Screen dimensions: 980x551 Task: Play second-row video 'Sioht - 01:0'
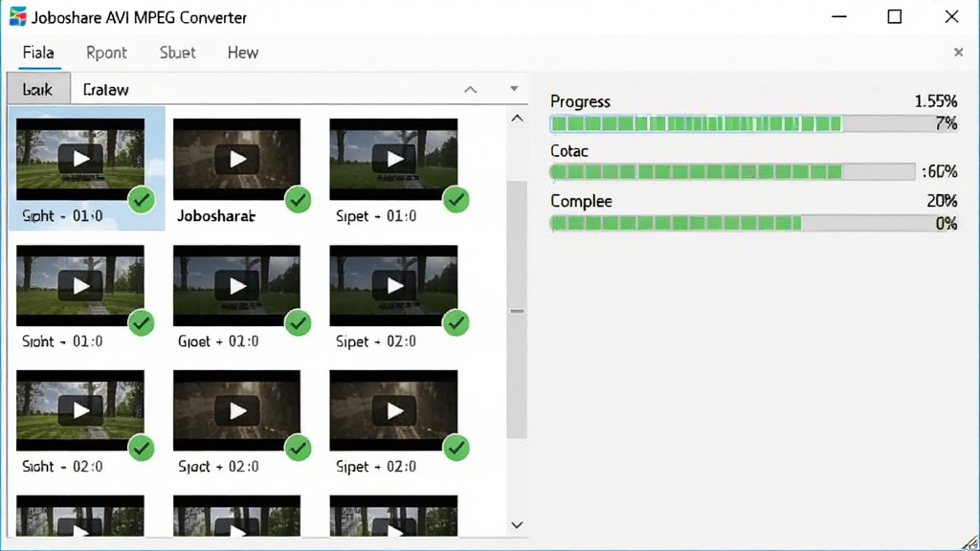[x=80, y=285]
